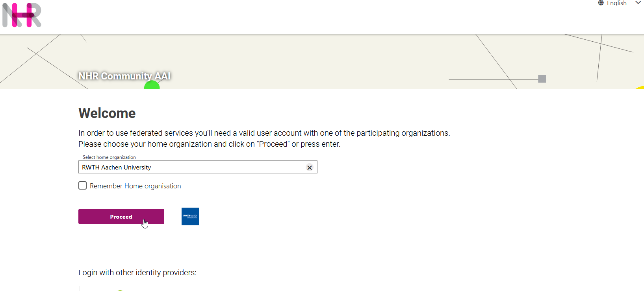Open the English language dropdown

point(616,3)
